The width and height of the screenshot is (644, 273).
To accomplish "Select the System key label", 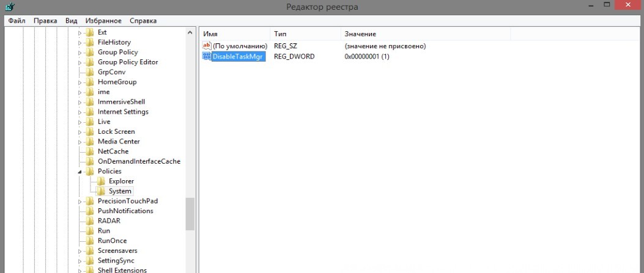I will [x=120, y=191].
